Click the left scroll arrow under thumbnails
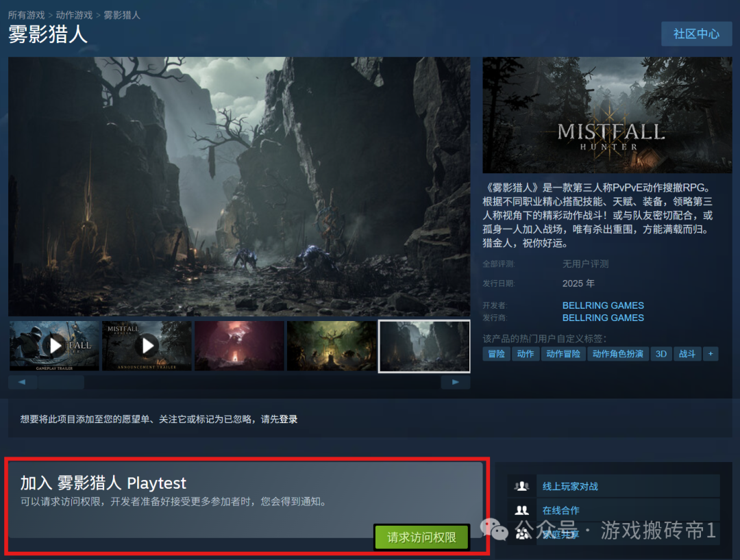The image size is (740, 560). tap(23, 382)
